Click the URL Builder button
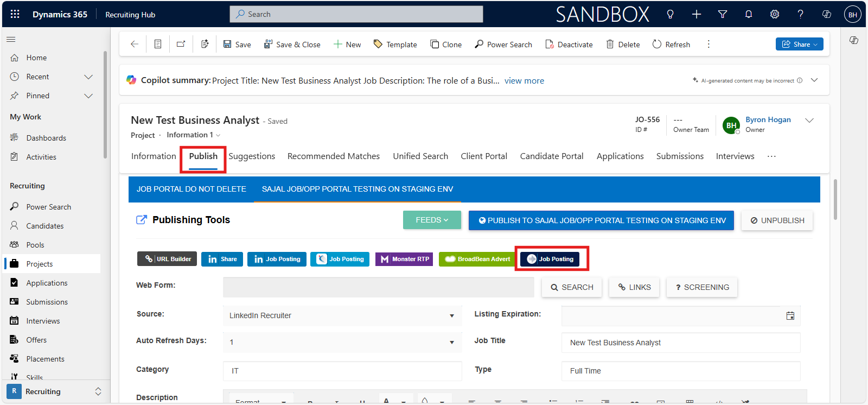 [x=168, y=259]
